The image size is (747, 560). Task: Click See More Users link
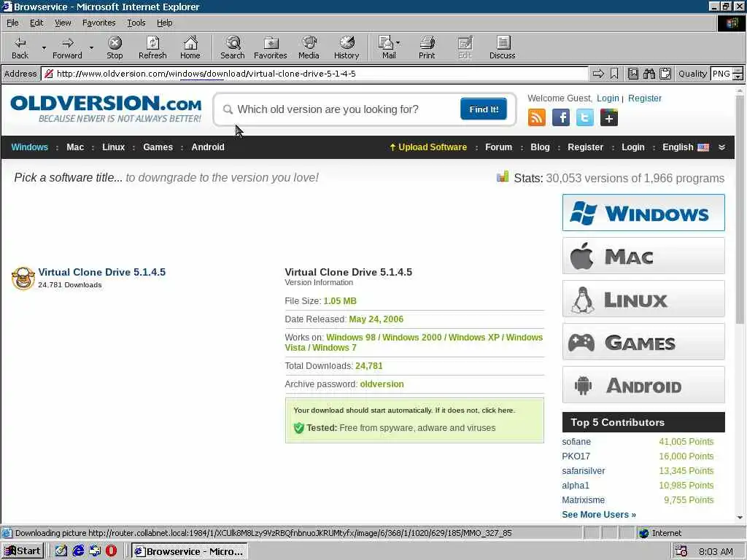click(599, 514)
